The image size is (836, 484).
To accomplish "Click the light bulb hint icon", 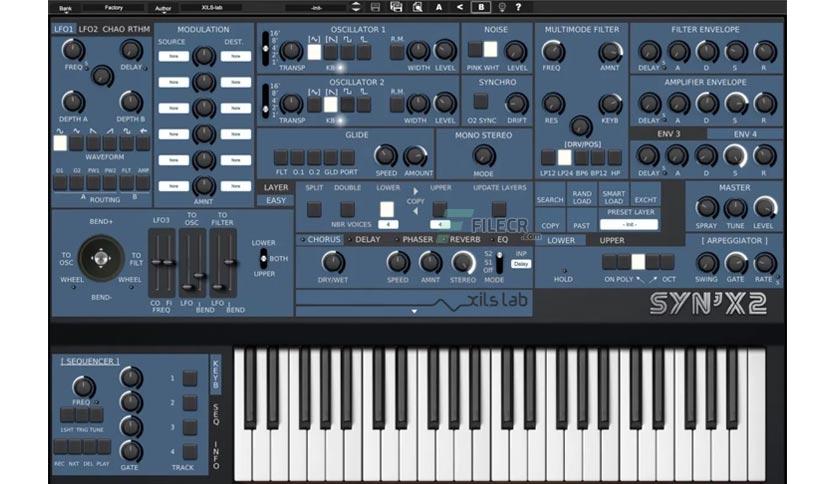I will 502,7.
